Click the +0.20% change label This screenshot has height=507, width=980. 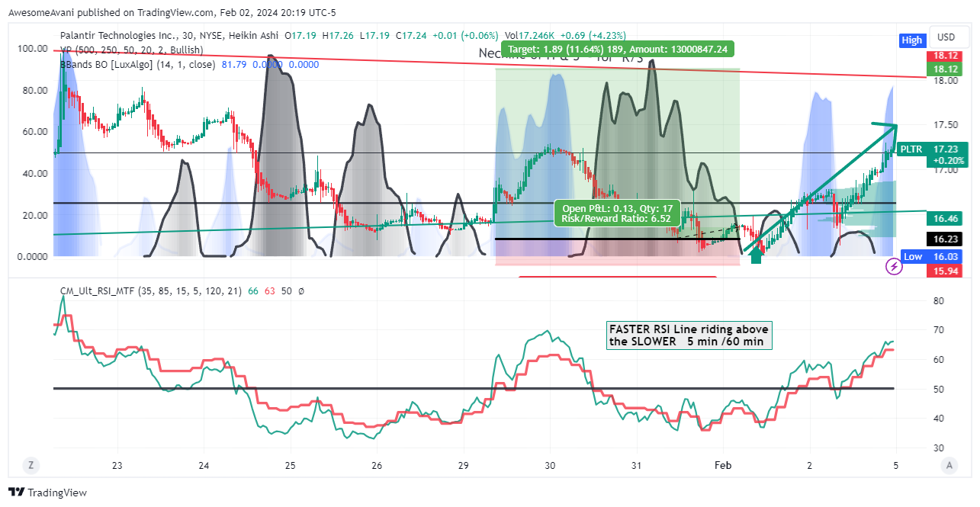949,161
